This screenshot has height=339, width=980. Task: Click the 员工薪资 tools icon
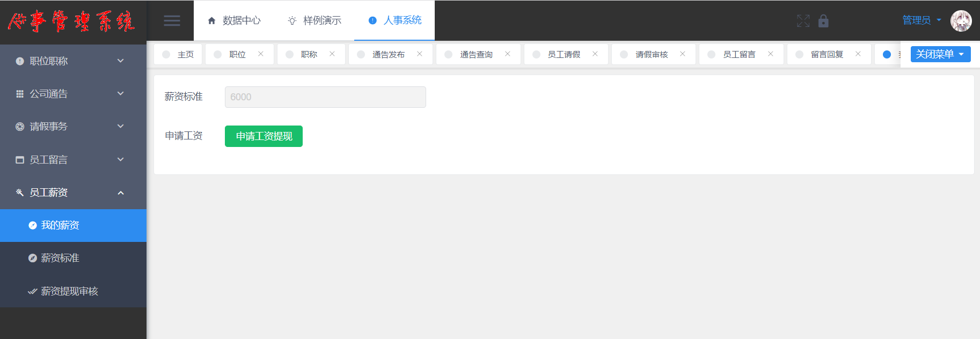point(20,193)
